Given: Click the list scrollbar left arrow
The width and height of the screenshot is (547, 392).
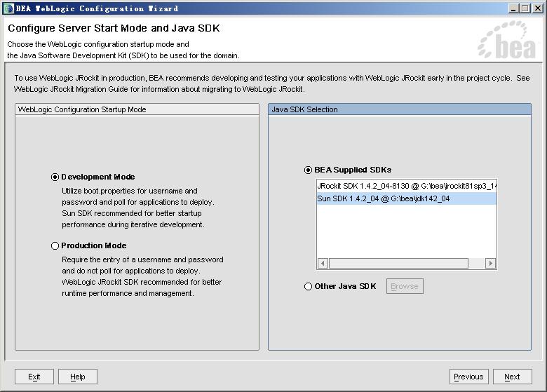Looking at the screenshot, I should click(323, 263).
